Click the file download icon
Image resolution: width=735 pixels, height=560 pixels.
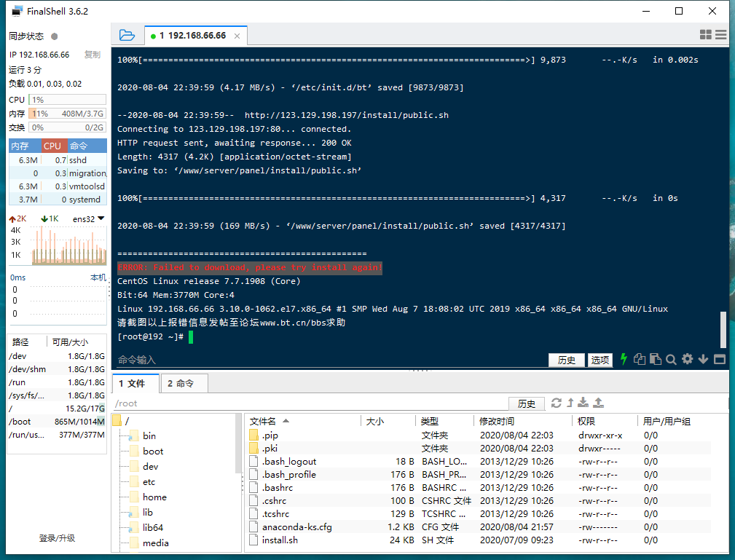[583, 403]
